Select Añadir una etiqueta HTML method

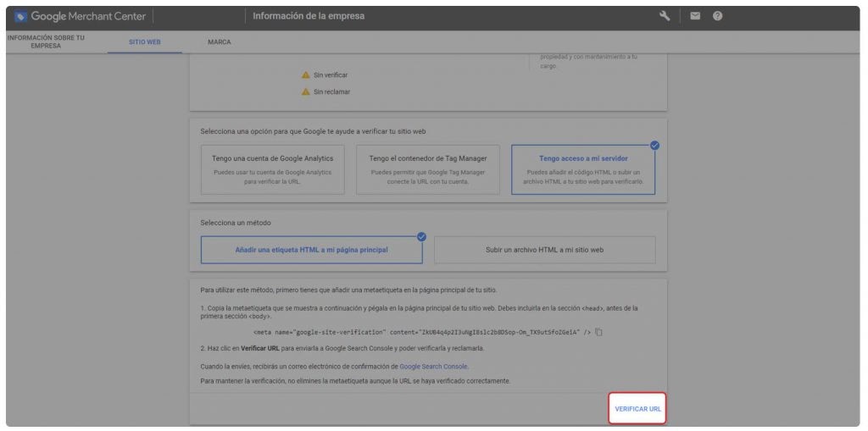tap(312, 250)
